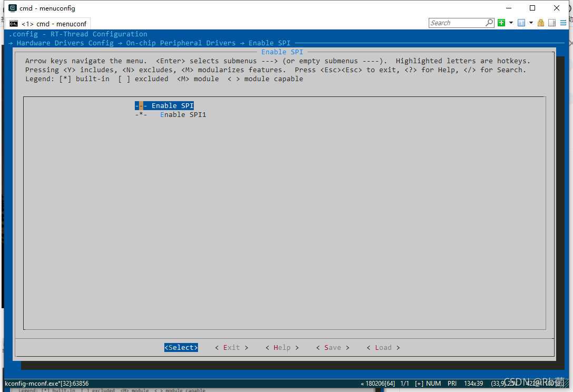Click the split-pane view icon on toolbar
This screenshot has height=392, width=573.
pyautogui.click(x=551, y=23)
